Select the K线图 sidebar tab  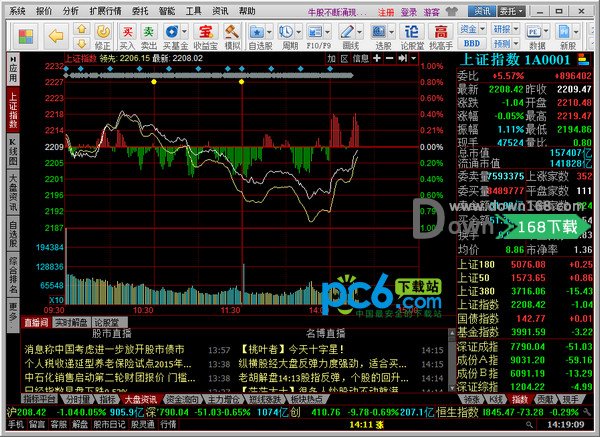click(13, 151)
